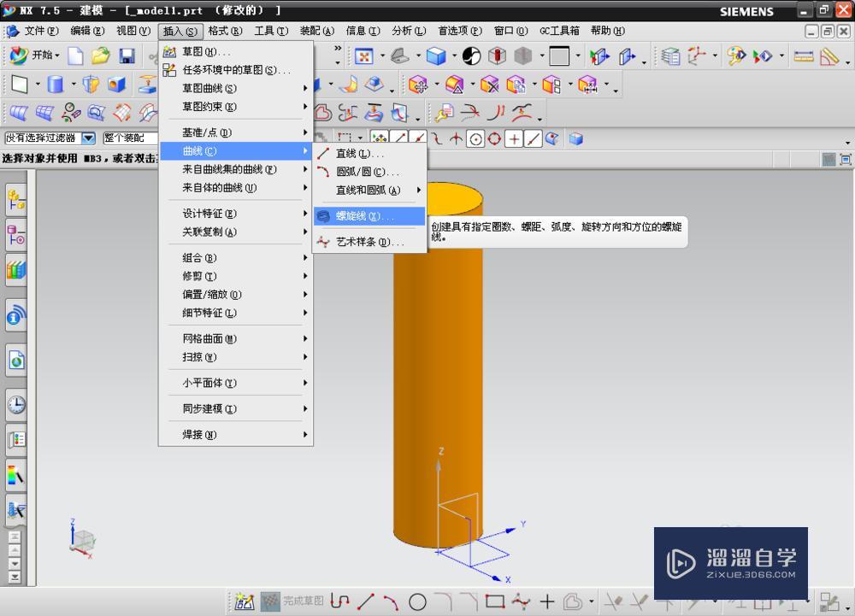Screen dimensions: 855x616
Task: Click the Fit view icon
Action: coord(363,56)
